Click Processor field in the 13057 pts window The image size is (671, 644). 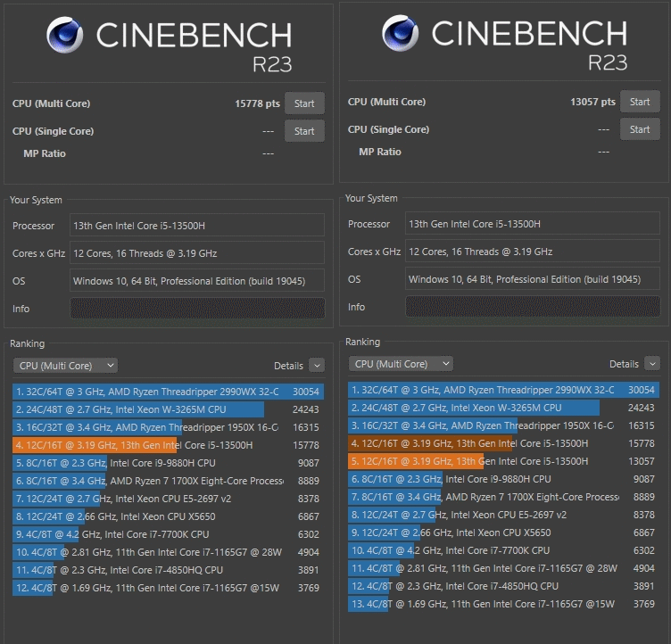[x=533, y=224]
